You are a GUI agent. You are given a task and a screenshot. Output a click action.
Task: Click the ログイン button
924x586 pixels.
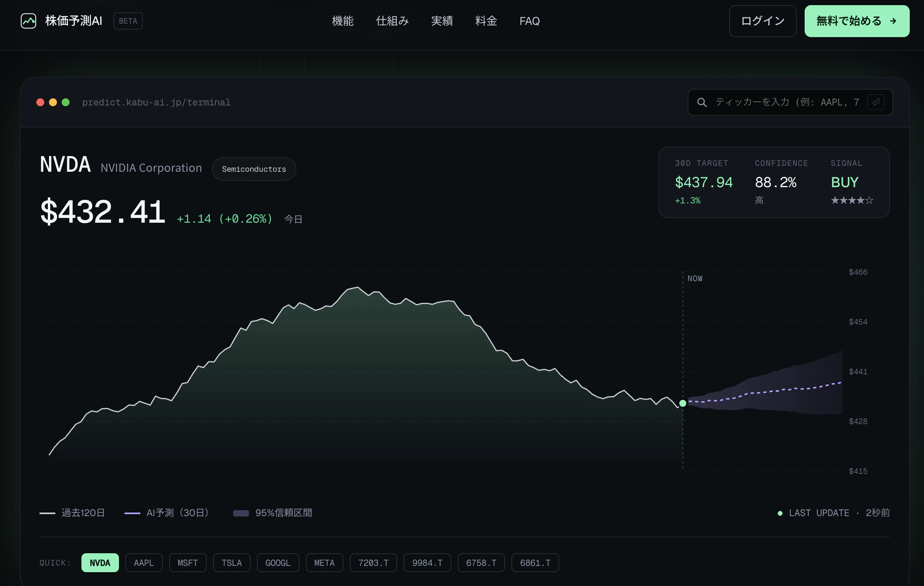[x=763, y=21]
